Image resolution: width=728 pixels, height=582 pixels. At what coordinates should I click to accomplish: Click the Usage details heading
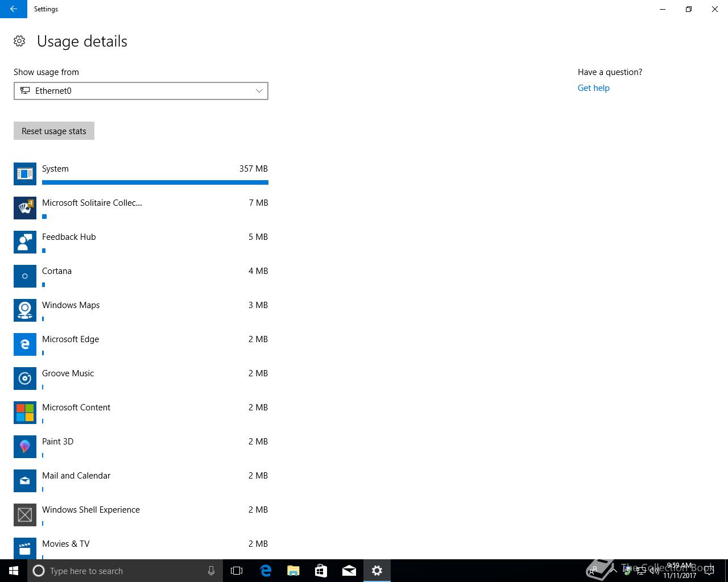pos(82,41)
